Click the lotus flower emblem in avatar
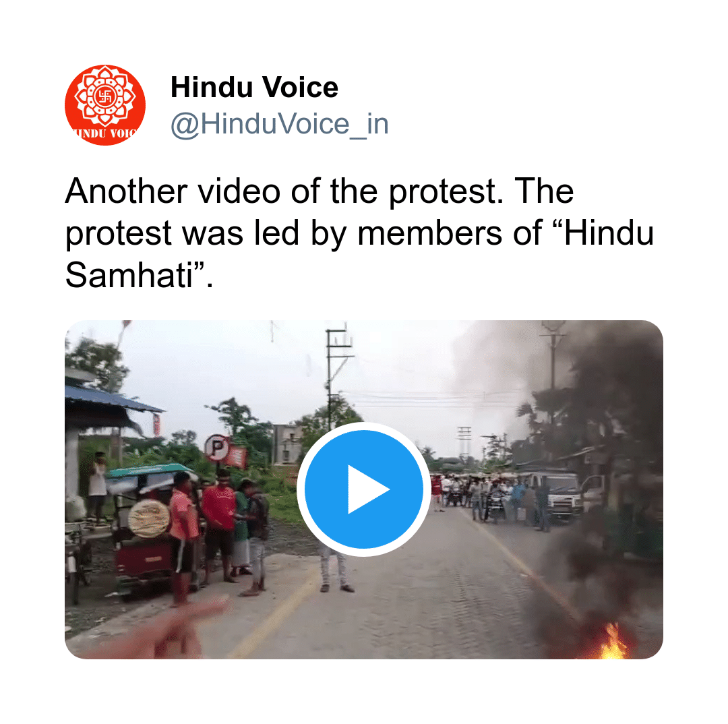Viewport: 728px width, 724px height. (105, 96)
